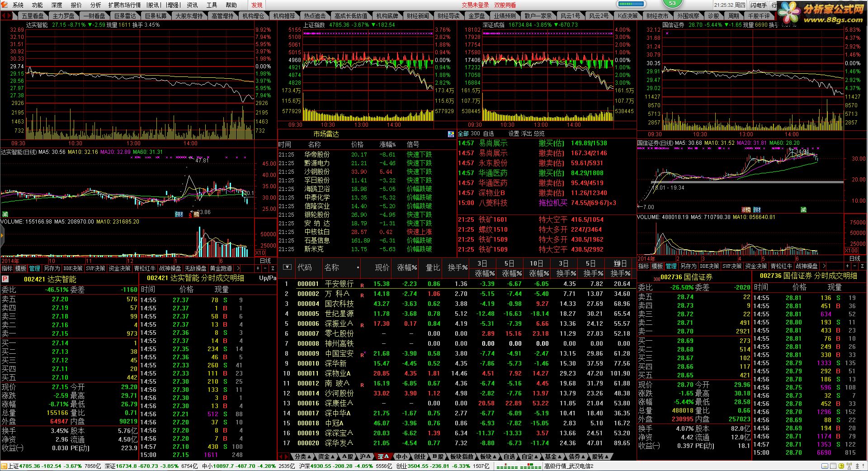Toggle 模板 under the left chart
This screenshot has width=868, height=471.
point(21,268)
